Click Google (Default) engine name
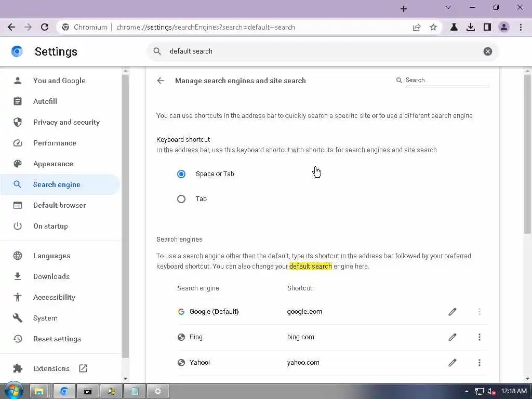Image resolution: width=532 pixels, height=399 pixels. tap(214, 312)
